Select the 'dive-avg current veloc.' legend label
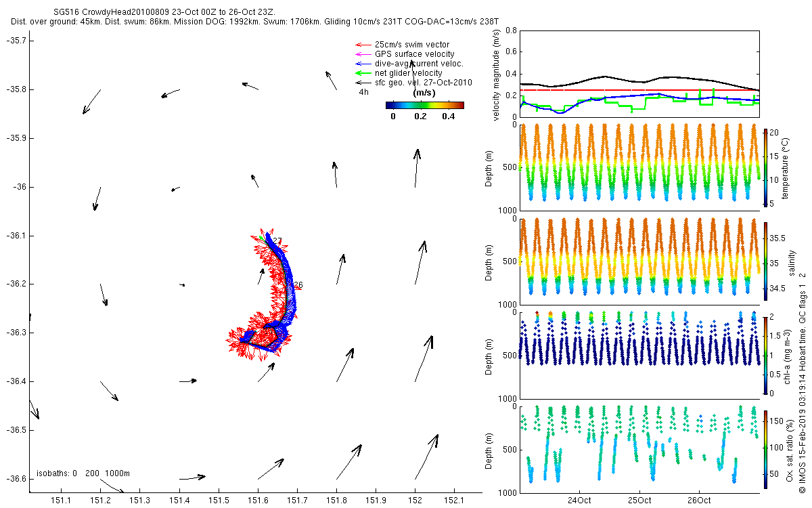This screenshot has height=508, width=812. pos(419,64)
